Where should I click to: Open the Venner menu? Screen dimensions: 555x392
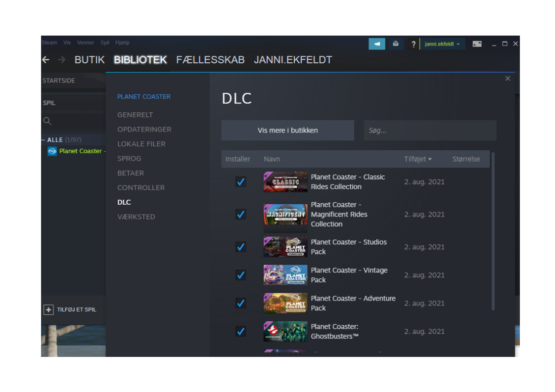tap(85, 43)
